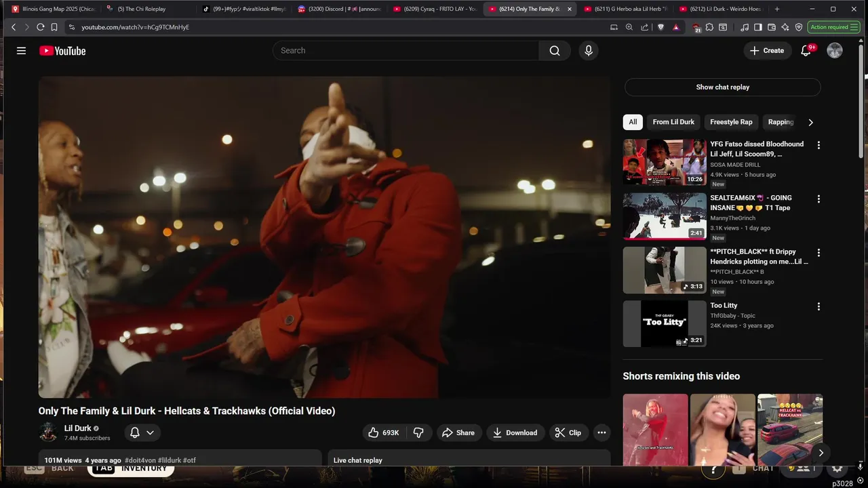Show next Shorts with the arrow
This screenshot has height=488, width=868.
click(821, 453)
